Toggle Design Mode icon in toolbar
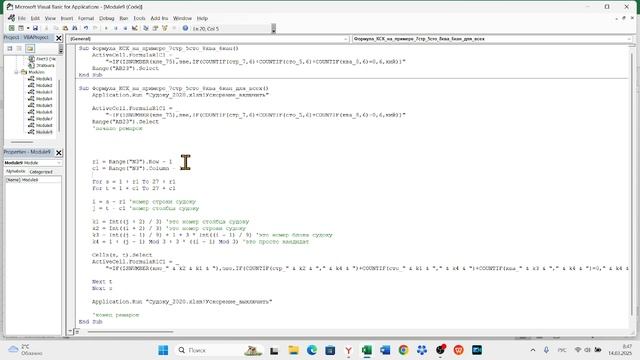Image resolution: width=640 pixels, height=360 pixels. pyautogui.click(x=135, y=28)
